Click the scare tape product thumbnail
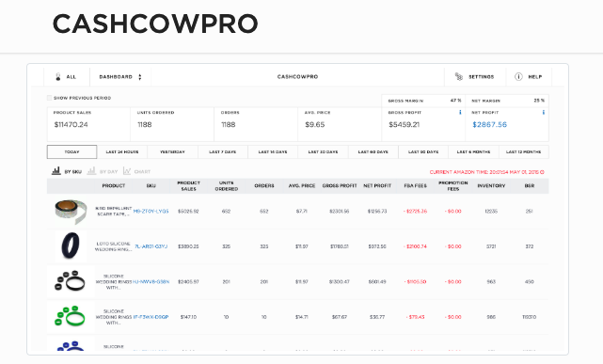 tap(71, 211)
